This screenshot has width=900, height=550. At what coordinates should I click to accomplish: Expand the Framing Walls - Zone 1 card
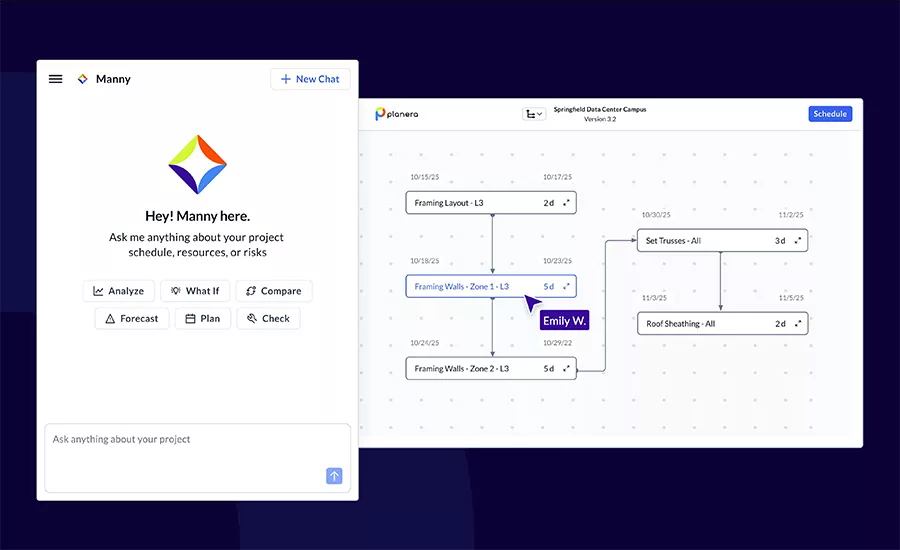point(566,287)
